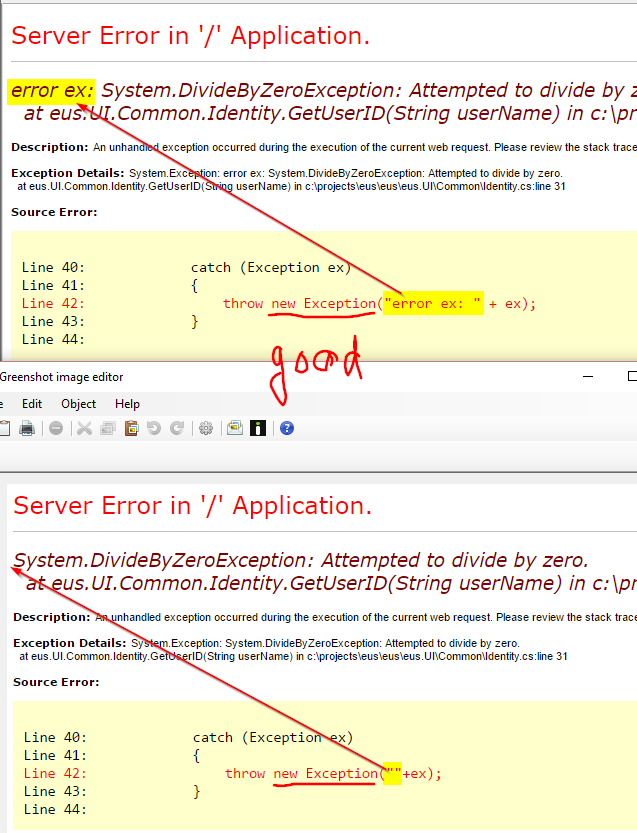The image size is (637, 833).
Task: Click the black Imgur upload icon
Action: [x=258, y=428]
